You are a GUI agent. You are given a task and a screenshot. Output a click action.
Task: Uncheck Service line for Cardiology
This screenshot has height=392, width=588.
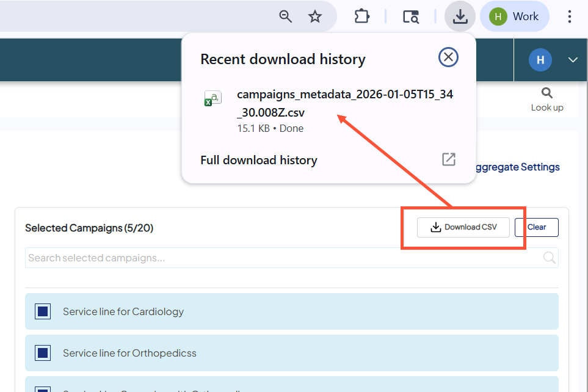pyautogui.click(x=42, y=311)
